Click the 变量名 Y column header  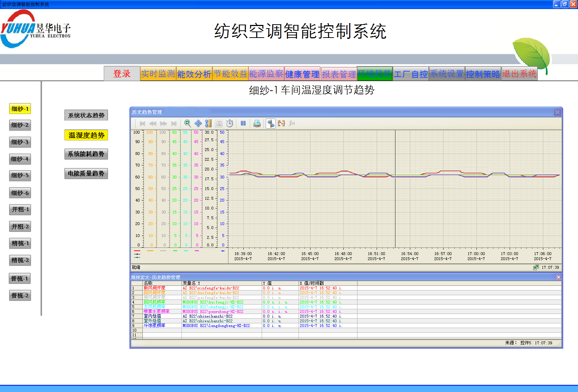click(x=222, y=283)
